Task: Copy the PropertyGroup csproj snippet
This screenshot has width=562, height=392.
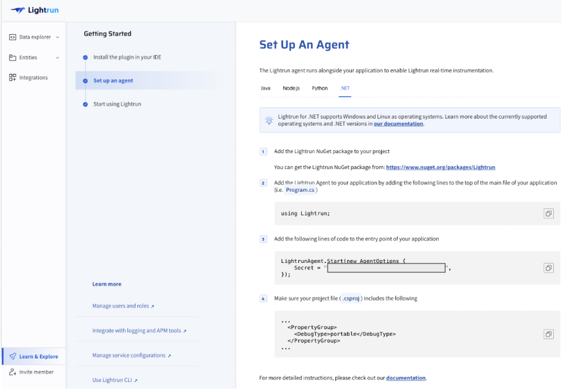Action: pyautogui.click(x=548, y=334)
